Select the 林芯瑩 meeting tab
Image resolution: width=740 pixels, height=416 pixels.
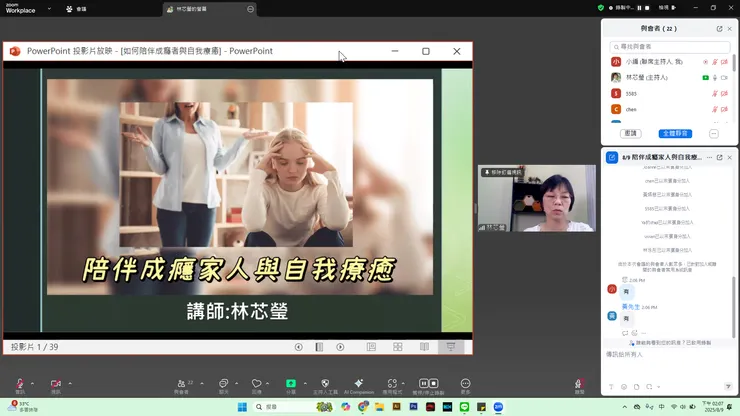[210, 9]
